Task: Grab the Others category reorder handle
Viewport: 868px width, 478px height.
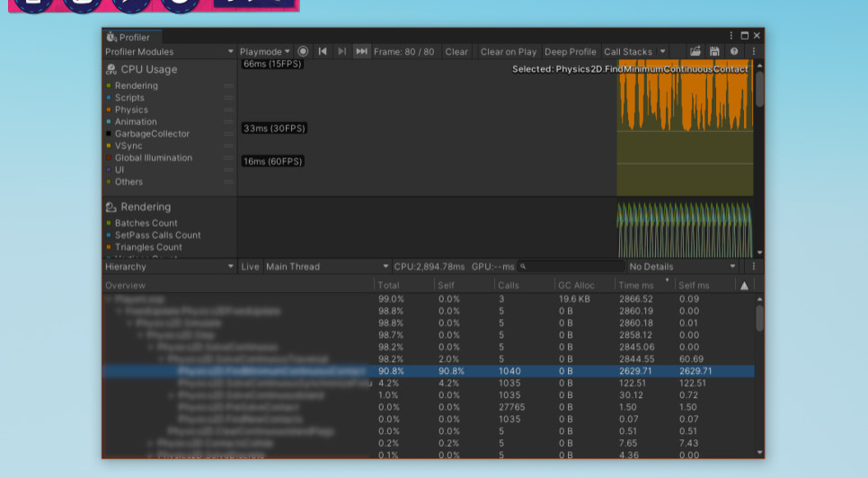Action: [228, 182]
